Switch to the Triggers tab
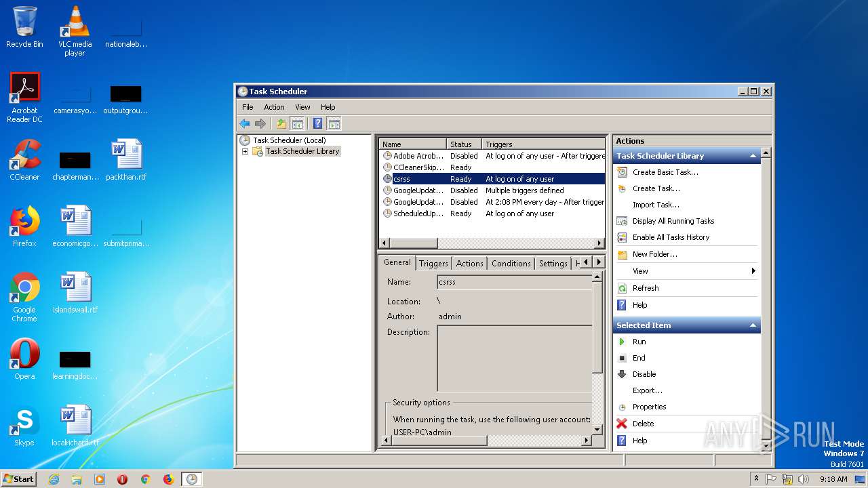This screenshot has height=488, width=868. tap(433, 264)
